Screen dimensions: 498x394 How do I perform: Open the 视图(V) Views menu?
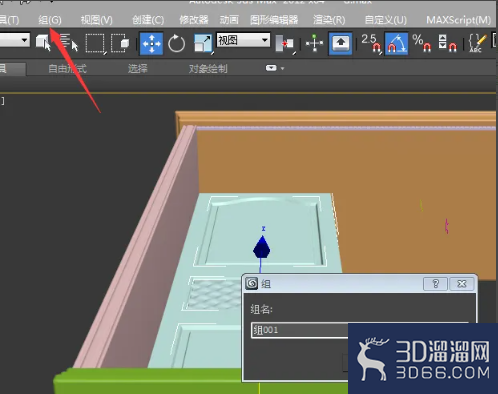point(97,20)
